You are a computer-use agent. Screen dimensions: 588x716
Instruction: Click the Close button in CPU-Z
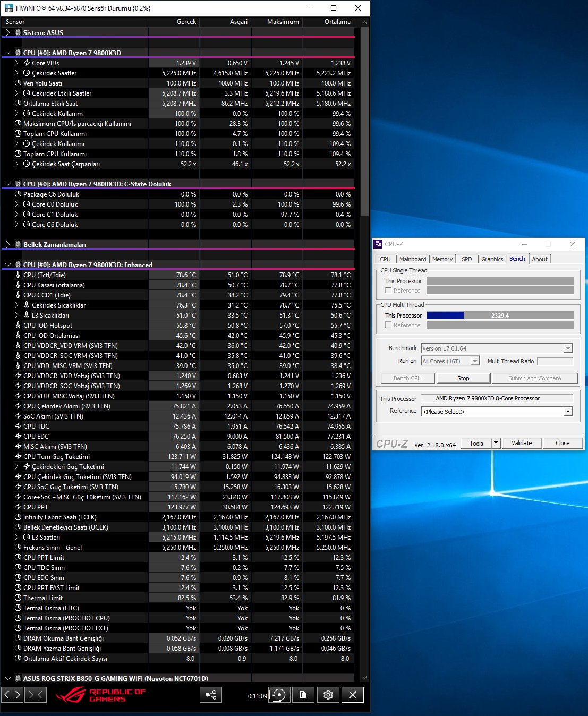(x=563, y=443)
